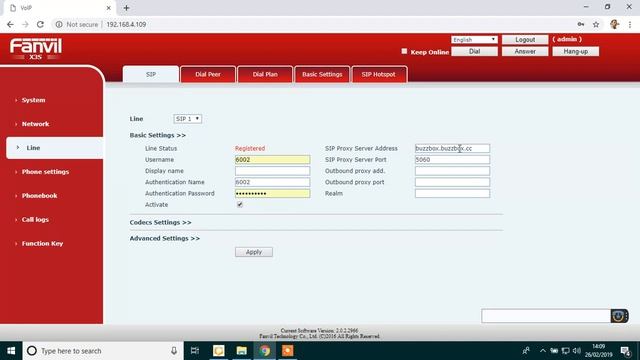
Task: Close the VoIP browser tab
Action: [109, 8]
